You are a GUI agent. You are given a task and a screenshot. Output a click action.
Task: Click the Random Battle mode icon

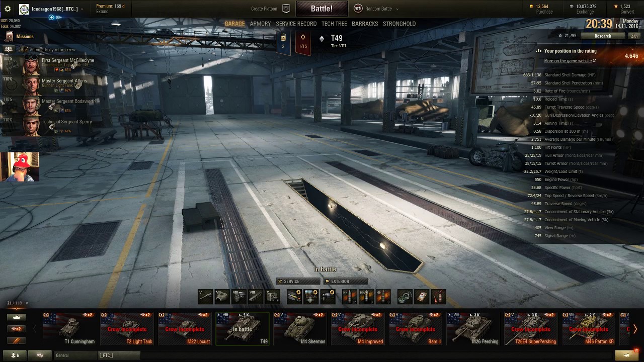click(x=358, y=9)
